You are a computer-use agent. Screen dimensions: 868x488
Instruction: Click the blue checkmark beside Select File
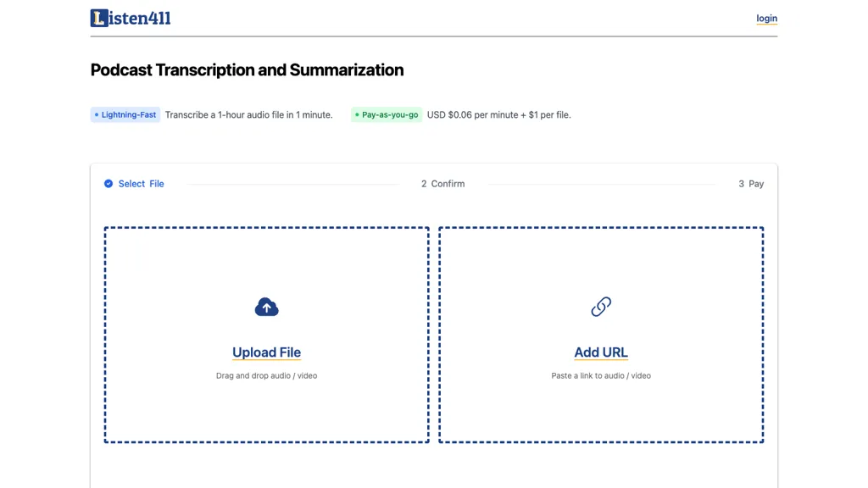108,184
